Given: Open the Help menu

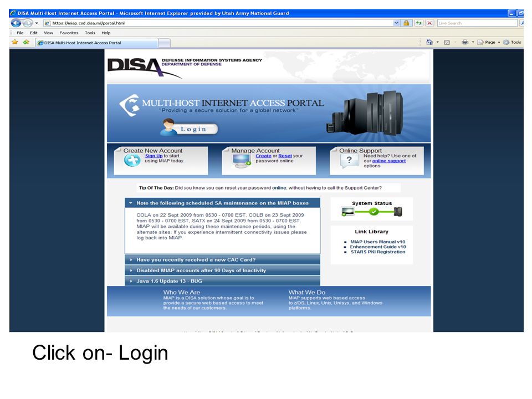Looking at the screenshot, I should click(x=106, y=33).
